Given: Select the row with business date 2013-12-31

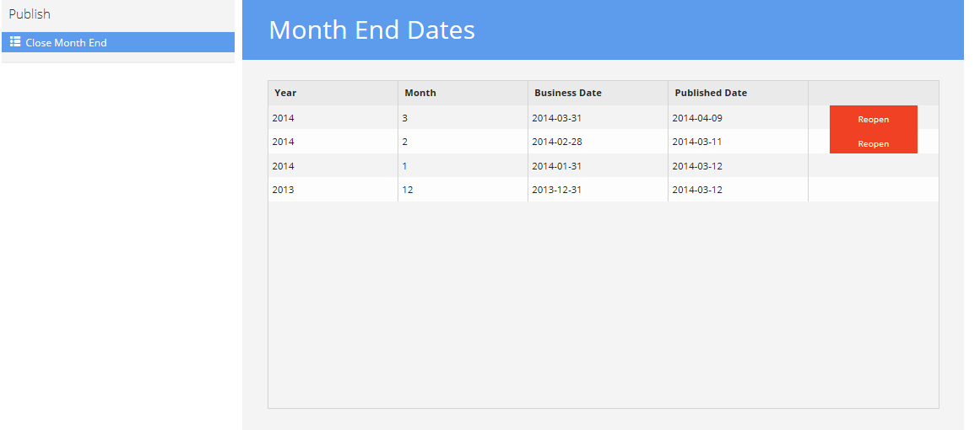Looking at the screenshot, I should click(x=604, y=190).
